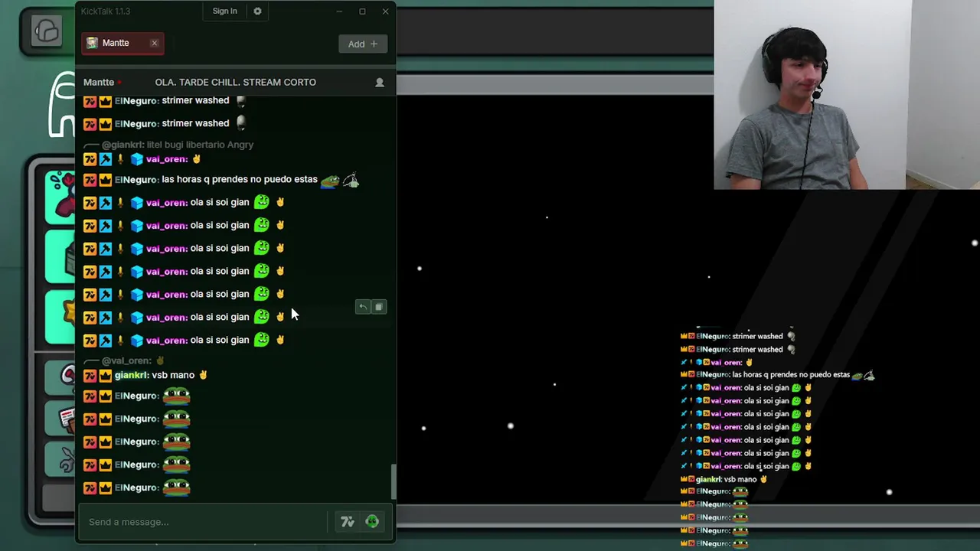The height and width of the screenshot is (551, 980).
Task: Click giankrl message in stream overlay chat
Action: [724, 479]
